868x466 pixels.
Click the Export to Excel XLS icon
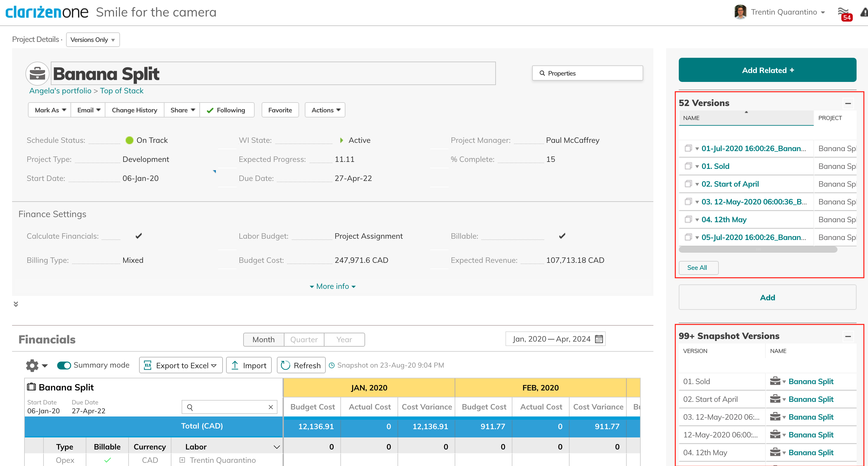point(148,365)
